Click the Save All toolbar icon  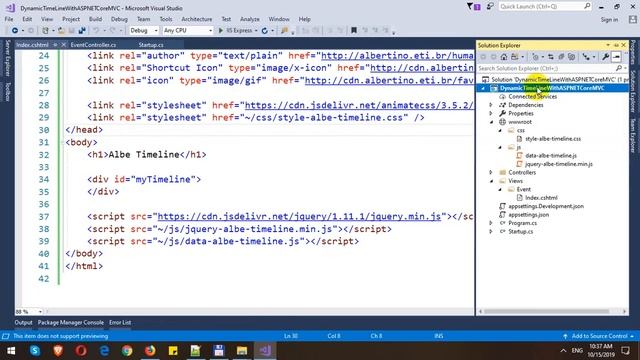coord(82,31)
